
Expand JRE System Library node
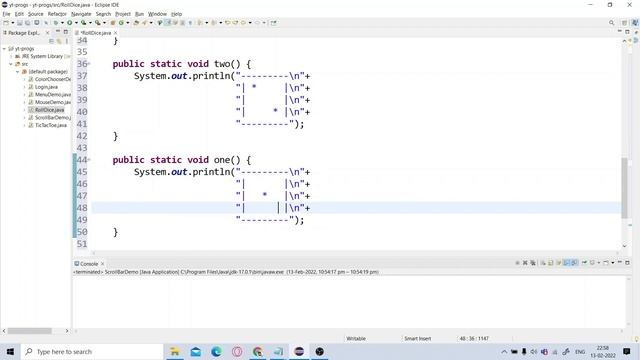coord(11,56)
